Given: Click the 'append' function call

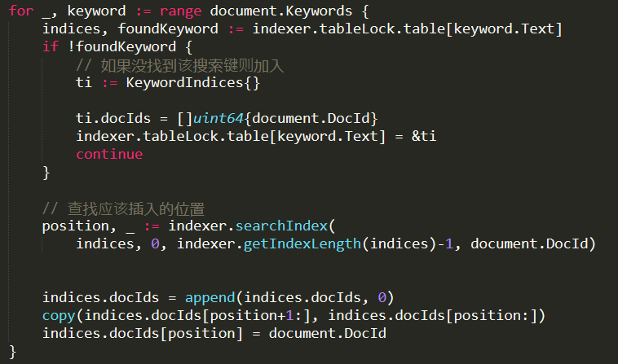Looking at the screenshot, I should click(210, 297).
